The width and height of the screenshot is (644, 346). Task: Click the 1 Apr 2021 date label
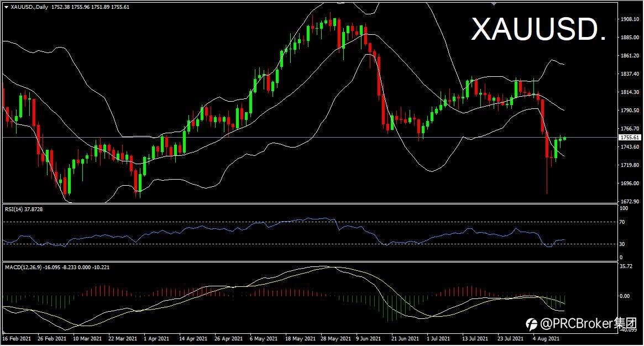tap(156, 339)
